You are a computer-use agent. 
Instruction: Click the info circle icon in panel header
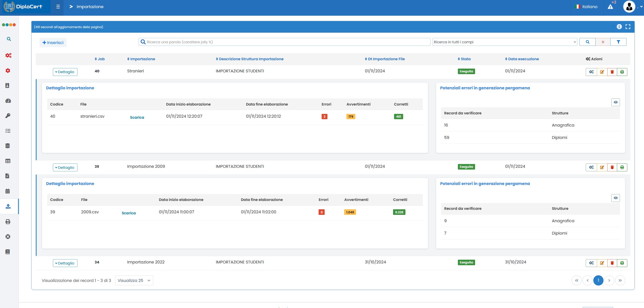pyautogui.click(x=619, y=27)
